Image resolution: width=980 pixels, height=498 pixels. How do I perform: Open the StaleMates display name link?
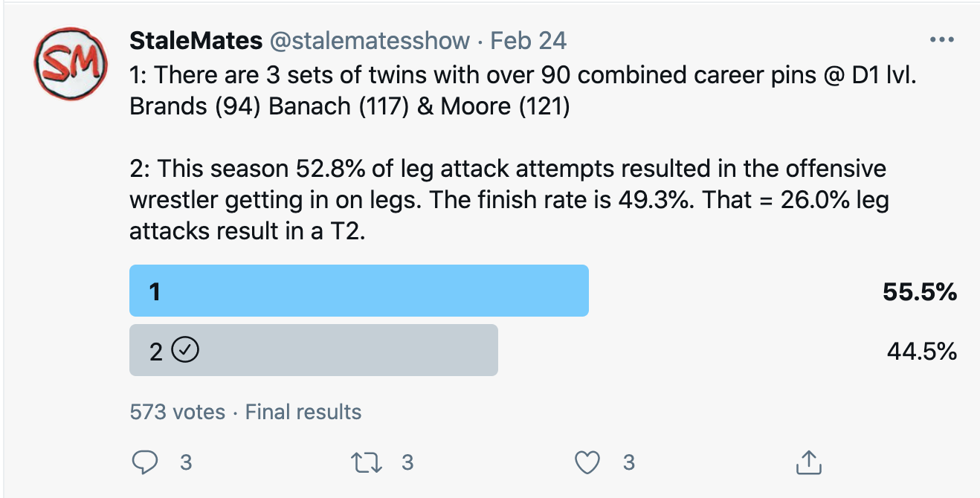(196, 40)
